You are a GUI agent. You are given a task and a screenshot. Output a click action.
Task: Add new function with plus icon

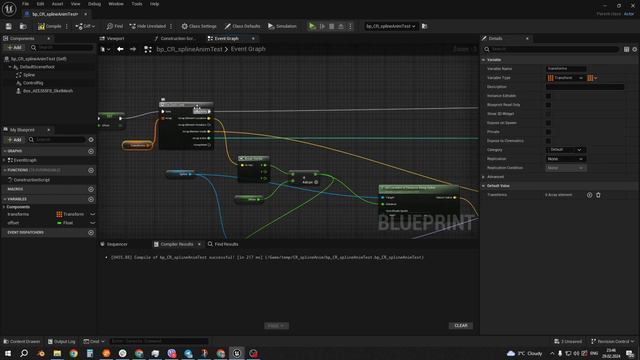click(91, 170)
